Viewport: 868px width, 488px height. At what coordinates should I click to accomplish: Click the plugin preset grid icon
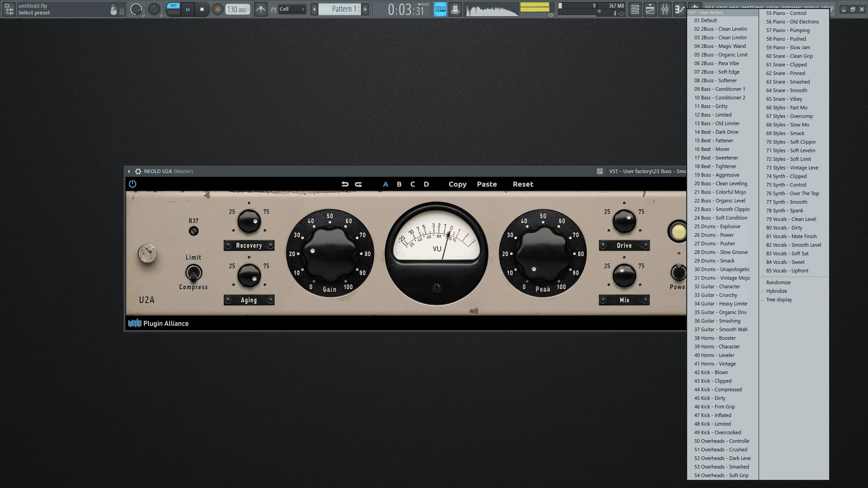click(600, 171)
